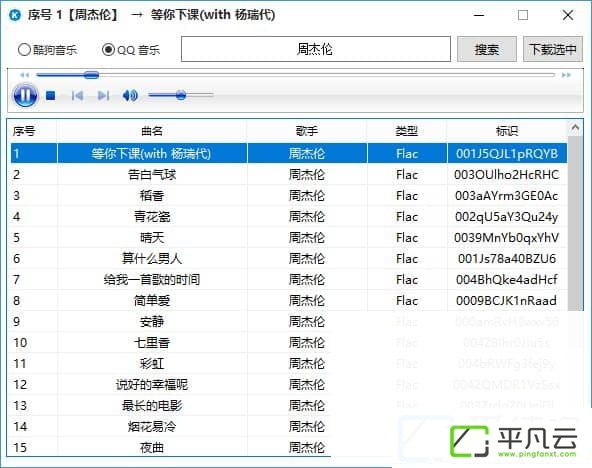Click row number 10 in the list
The height and width of the screenshot is (468, 592).
tap(20, 343)
